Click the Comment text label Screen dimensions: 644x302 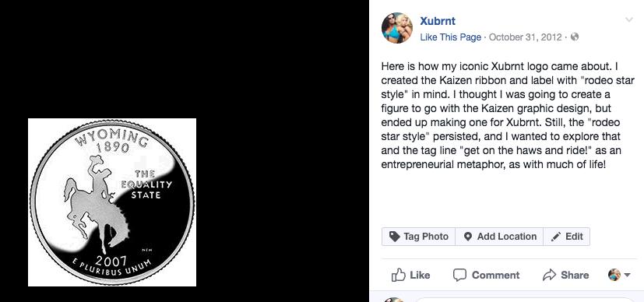coord(495,275)
